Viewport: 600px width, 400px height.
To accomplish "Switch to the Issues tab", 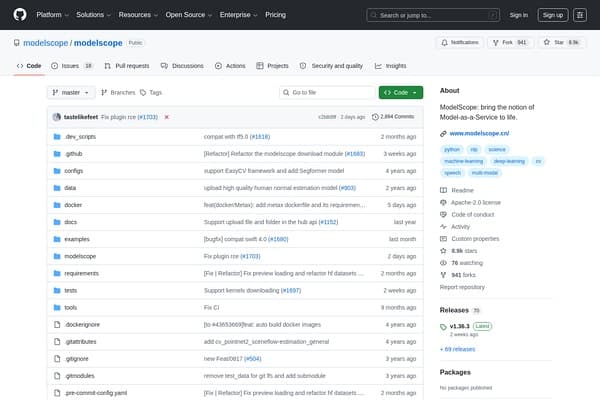I will click(x=72, y=66).
